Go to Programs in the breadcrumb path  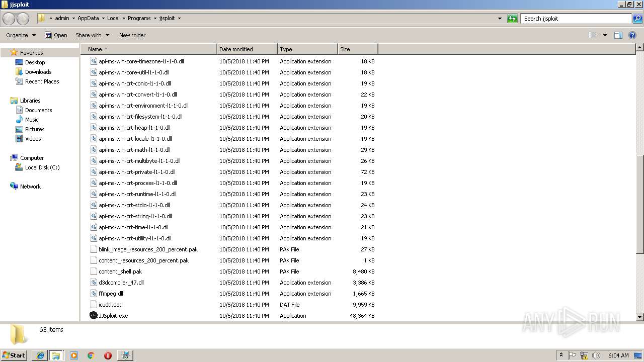pyautogui.click(x=139, y=19)
